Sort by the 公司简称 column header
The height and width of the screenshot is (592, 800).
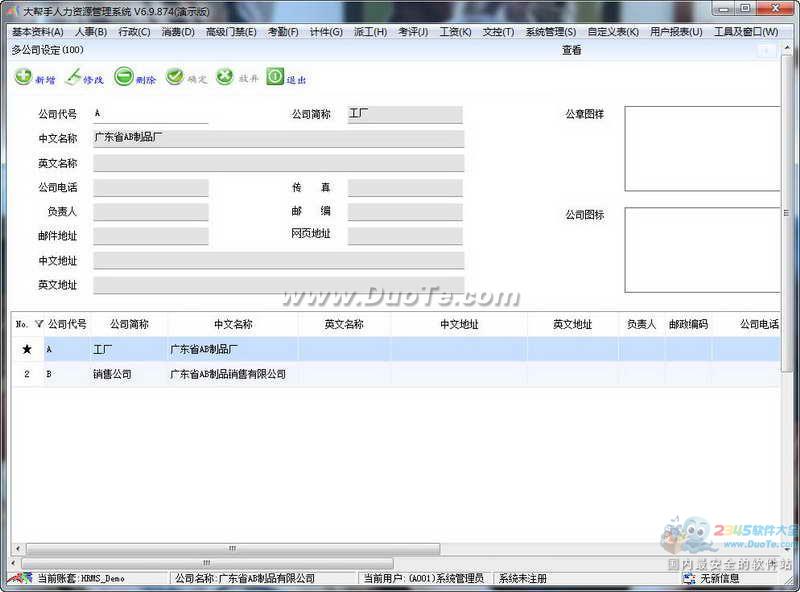click(x=129, y=324)
